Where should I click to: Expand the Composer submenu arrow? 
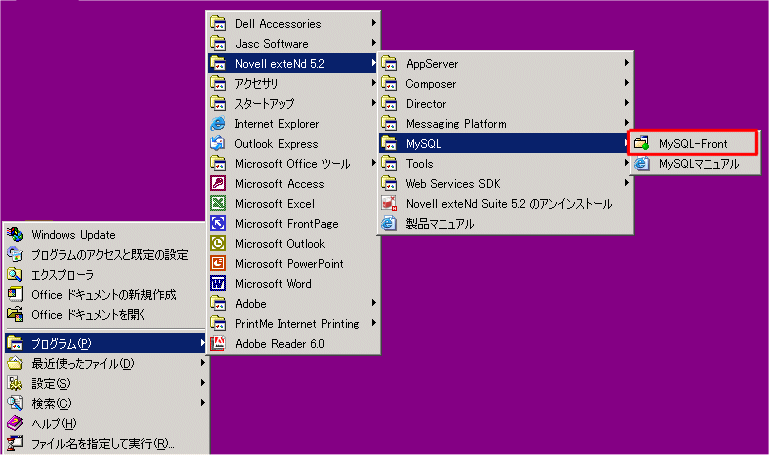[x=627, y=83]
